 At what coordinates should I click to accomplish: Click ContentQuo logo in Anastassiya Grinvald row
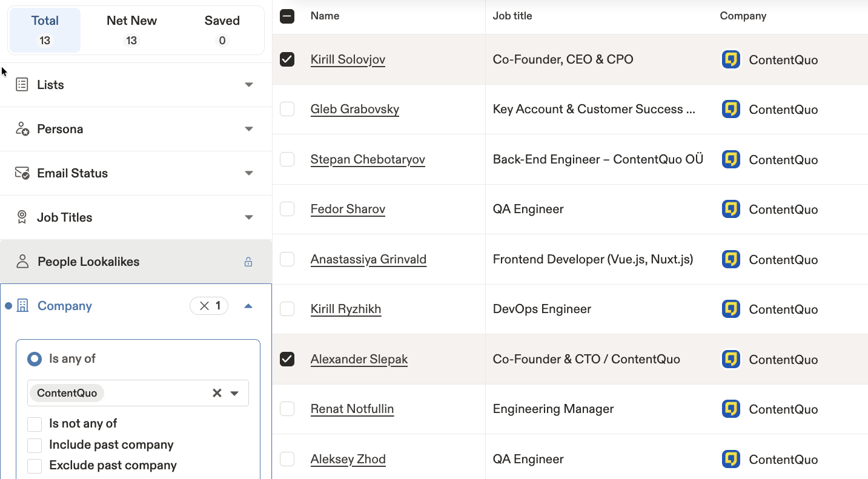coord(731,259)
